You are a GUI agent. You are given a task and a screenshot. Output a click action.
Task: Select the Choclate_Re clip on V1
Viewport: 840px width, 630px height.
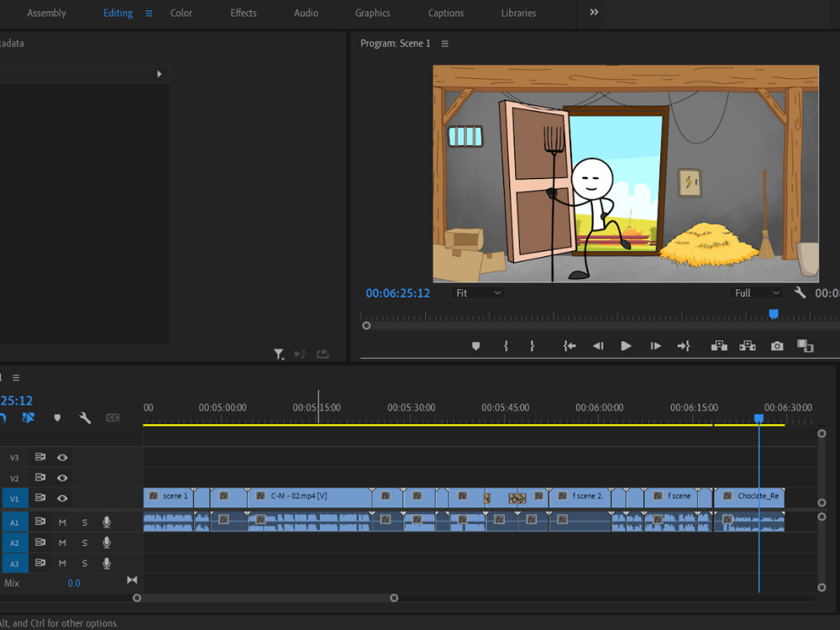(749, 497)
